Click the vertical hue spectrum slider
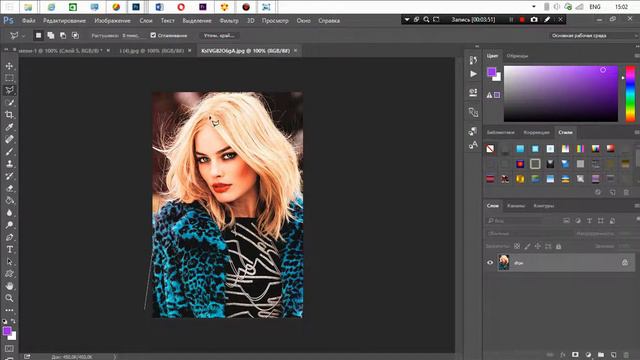640x360 pixels. pyautogui.click(x=631, y=94)
